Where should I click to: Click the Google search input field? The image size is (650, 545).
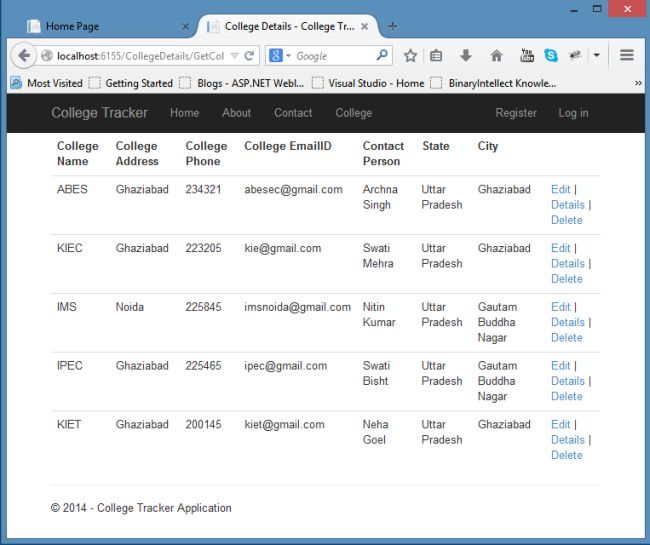[333, 56]
